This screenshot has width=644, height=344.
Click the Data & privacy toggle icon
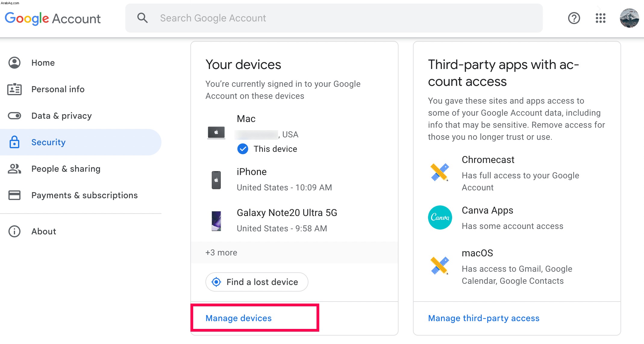click(x=14, y=116)
